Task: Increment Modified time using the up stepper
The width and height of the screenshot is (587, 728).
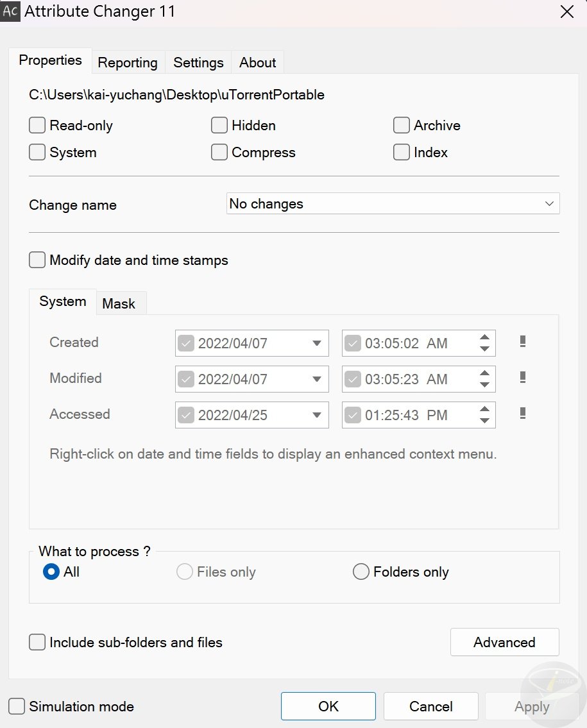Action: (484, 374)
